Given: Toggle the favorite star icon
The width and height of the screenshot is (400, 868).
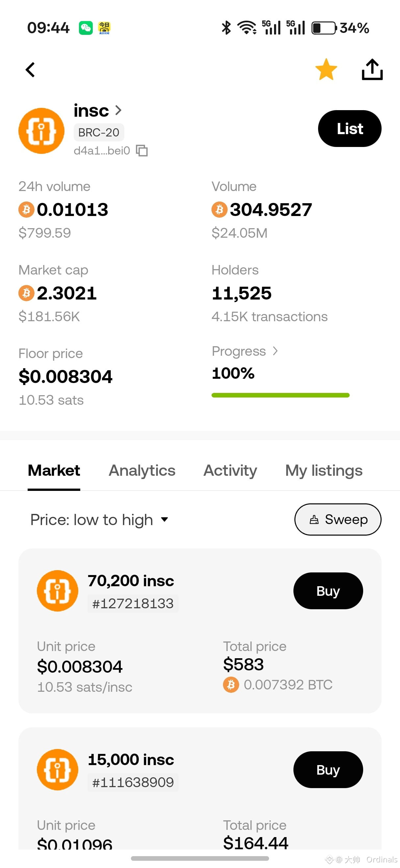Looking at the screenshot, I should pos(326,69).
